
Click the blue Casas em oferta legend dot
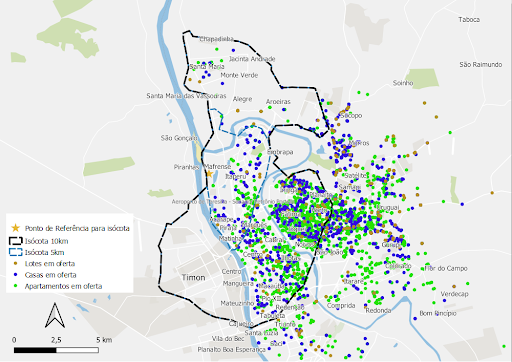(15, 275)
